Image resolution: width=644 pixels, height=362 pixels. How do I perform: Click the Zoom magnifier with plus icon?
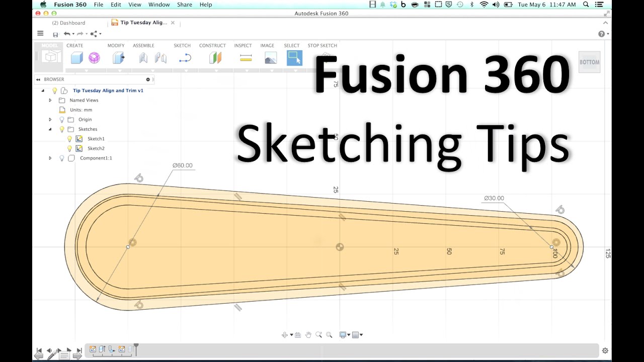319,335
